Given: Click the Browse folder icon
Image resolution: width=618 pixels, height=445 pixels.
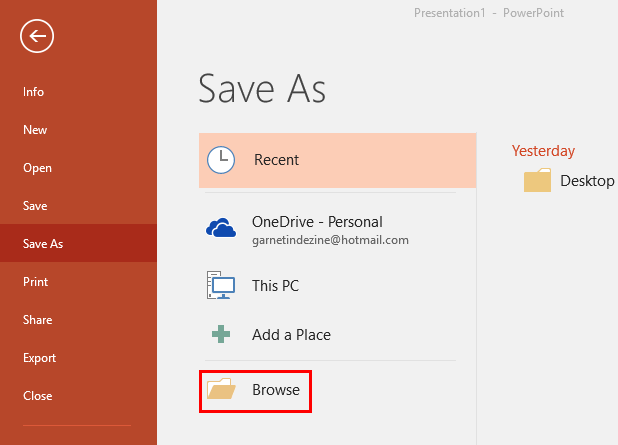Looking at the screenshot, I should click(x=221, y=390).
